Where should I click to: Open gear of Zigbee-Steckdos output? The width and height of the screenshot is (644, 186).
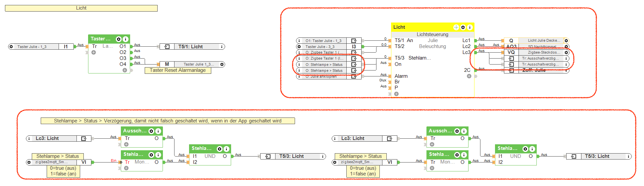coord(566,52)
